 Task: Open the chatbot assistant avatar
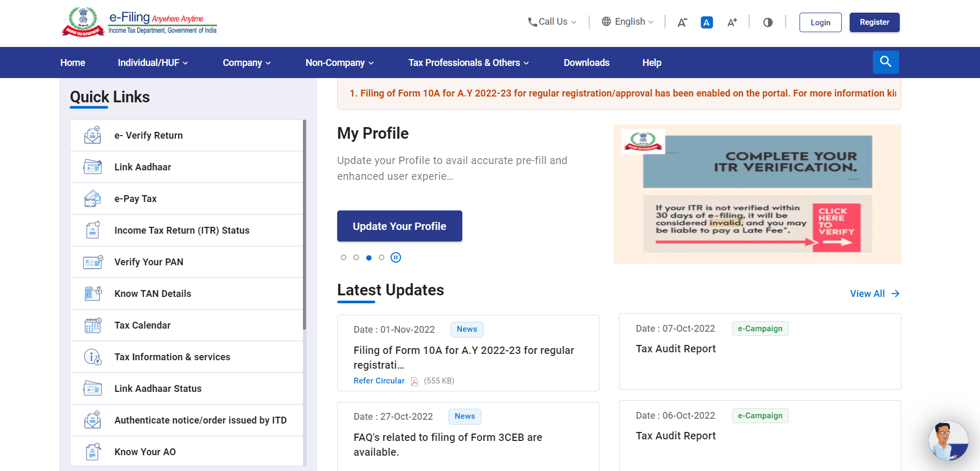(x=948, y=440)
